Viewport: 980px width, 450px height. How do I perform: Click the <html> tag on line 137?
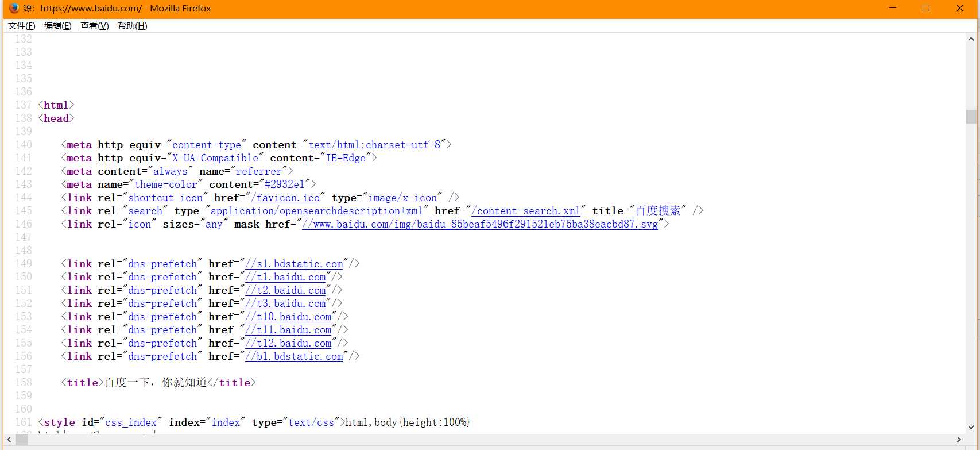click(x=56, y=105)
